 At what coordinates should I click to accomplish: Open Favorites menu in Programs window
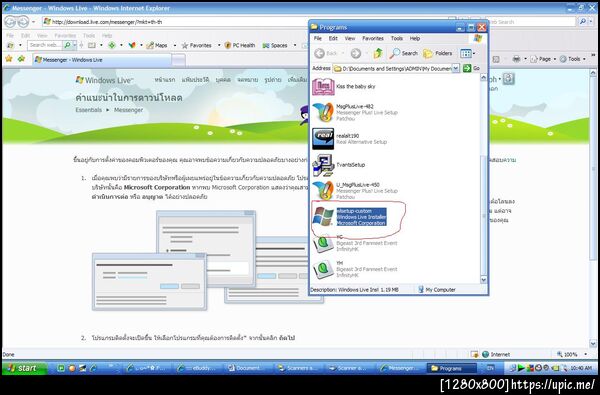(373, 38)
